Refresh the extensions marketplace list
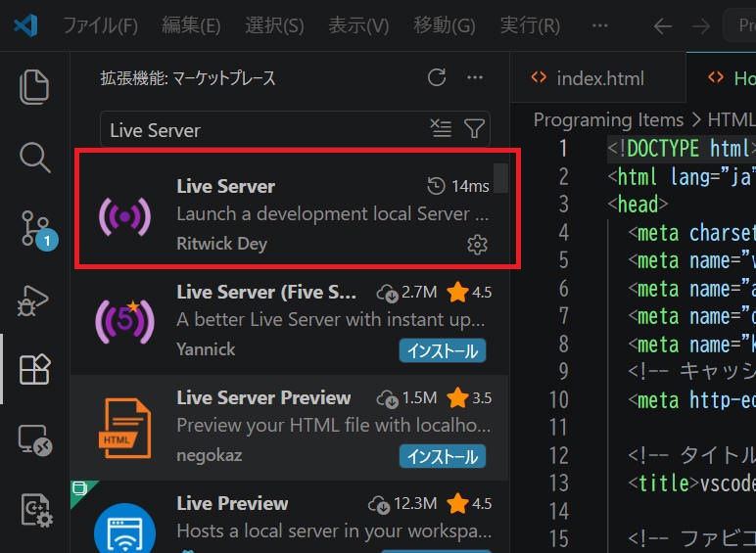 (437, 77)
